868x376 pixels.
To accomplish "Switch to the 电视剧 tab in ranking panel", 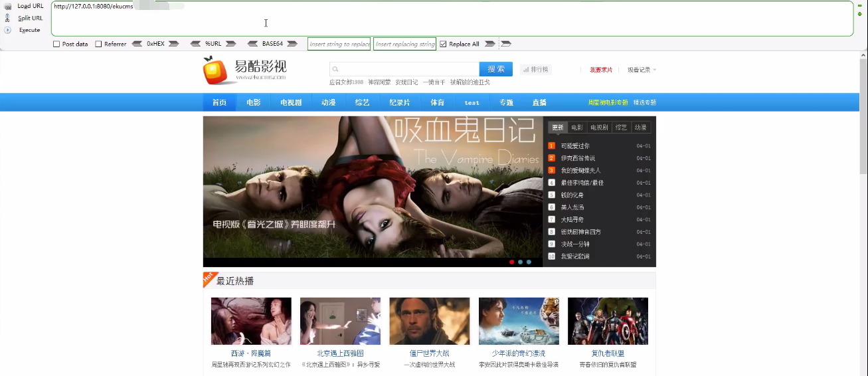I will [599, 128].
